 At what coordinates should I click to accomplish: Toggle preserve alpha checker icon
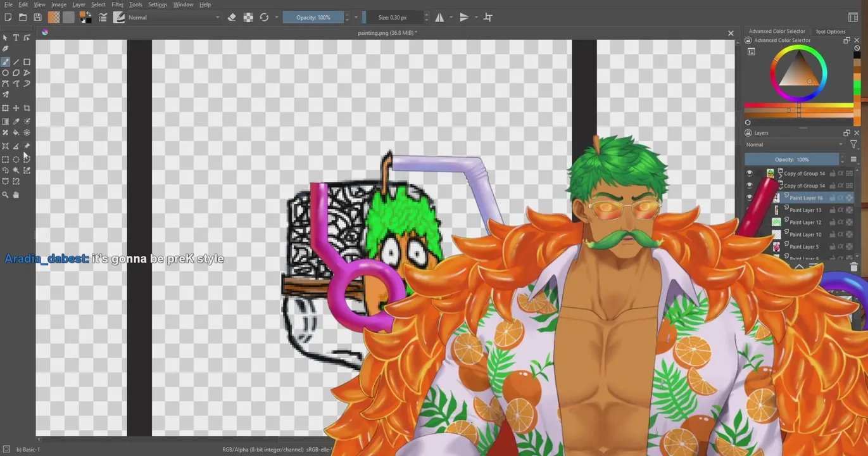pos(248,18)
